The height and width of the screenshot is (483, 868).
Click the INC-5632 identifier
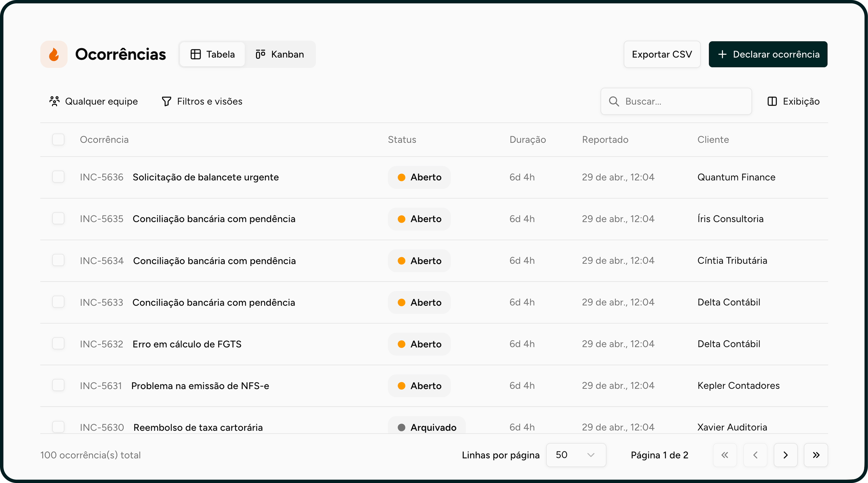pos(101,344)
